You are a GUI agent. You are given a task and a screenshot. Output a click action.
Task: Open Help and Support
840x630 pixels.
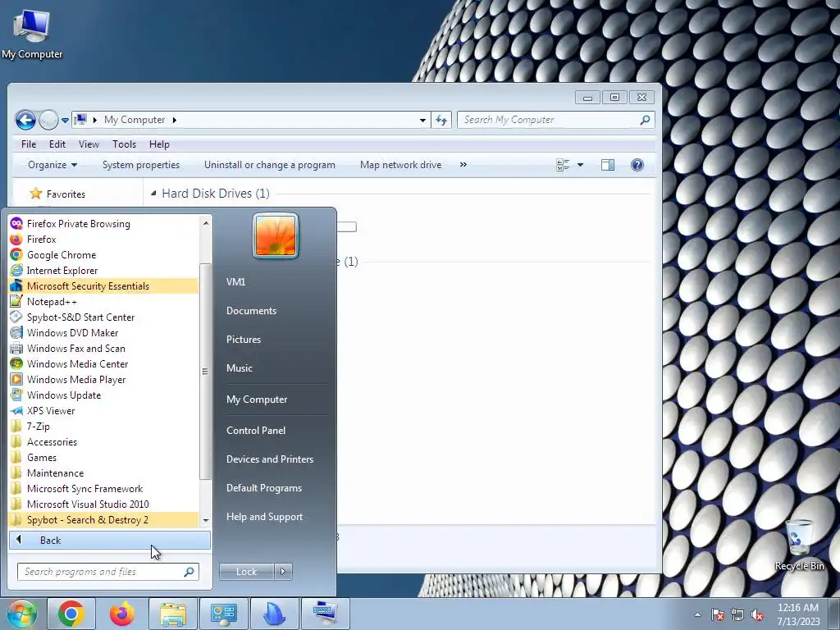(x=264, y=517)
